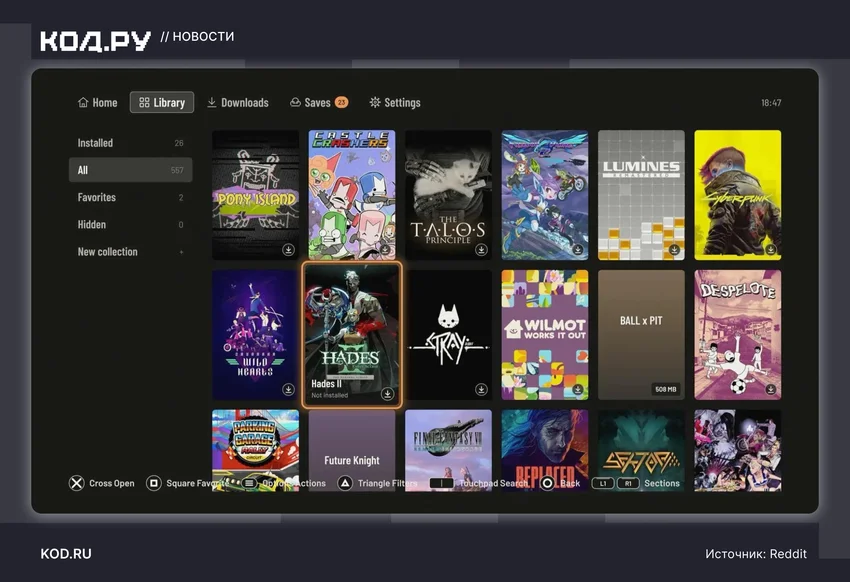The width and height of the screenshot is (850, 582).
Task: Click the НОВОСТИ section label
Action: click(203, 36)
